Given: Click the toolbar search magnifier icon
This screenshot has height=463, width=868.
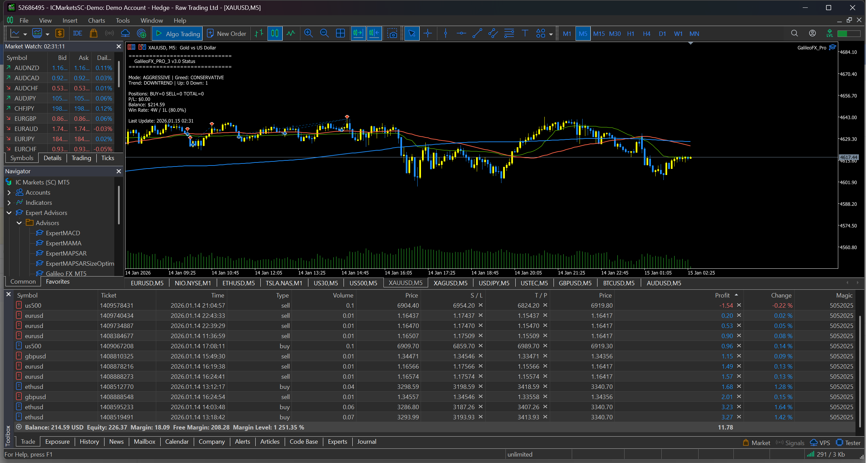Looking at the screenshot, I should pos(794,34).
